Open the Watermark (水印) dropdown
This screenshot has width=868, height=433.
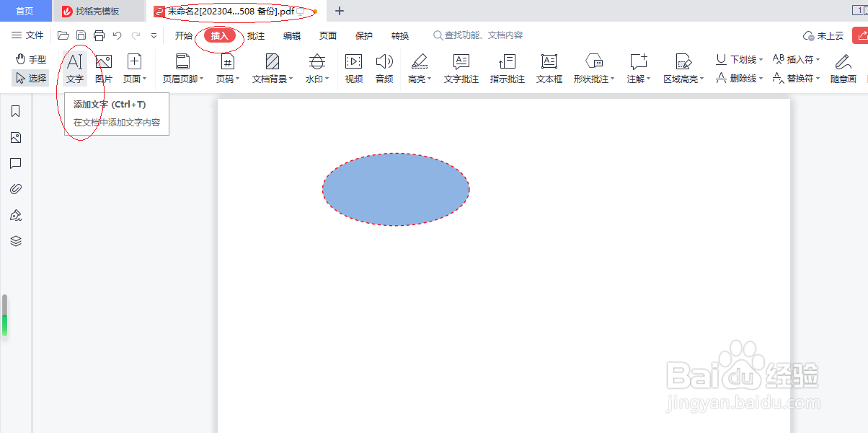pos(317,69)
